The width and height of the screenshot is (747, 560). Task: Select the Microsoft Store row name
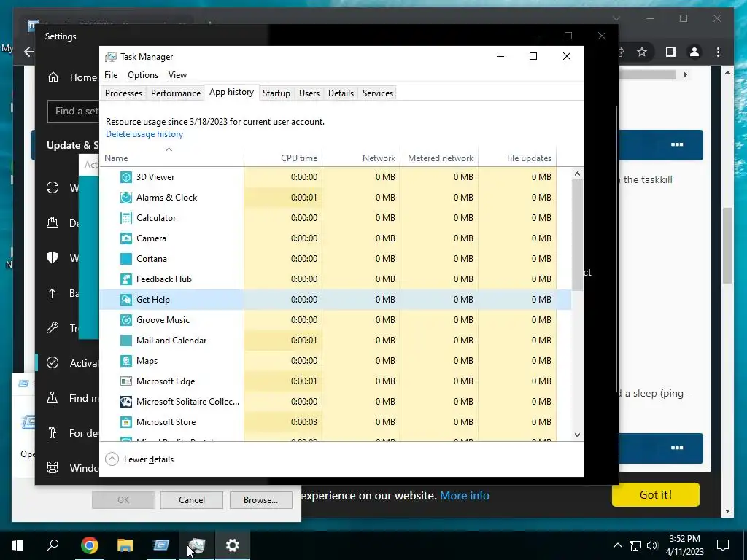pos(166,422)
